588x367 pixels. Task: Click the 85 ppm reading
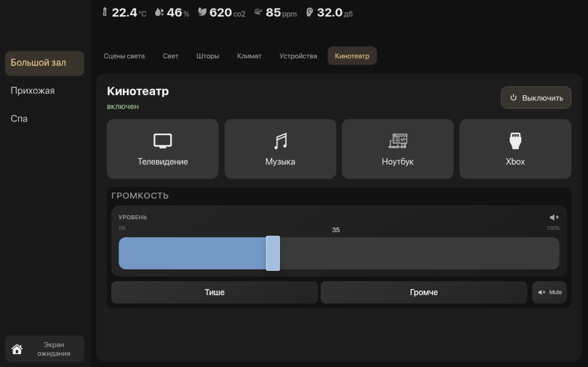281,13
